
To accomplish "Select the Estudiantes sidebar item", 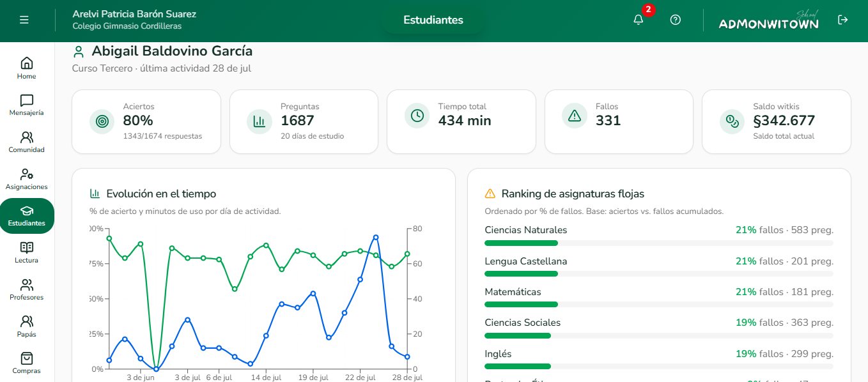I will [x=27, y=216].
